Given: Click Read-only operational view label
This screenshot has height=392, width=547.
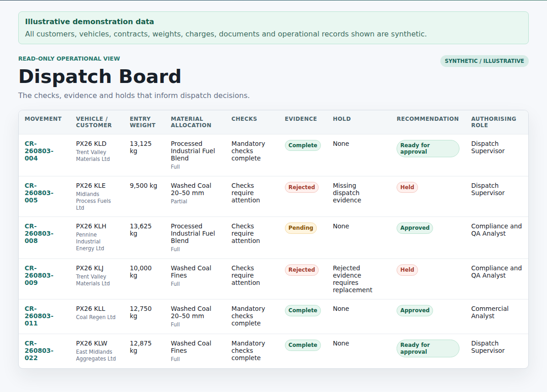Looking at the screenshot, I should [x=69, y=59].
